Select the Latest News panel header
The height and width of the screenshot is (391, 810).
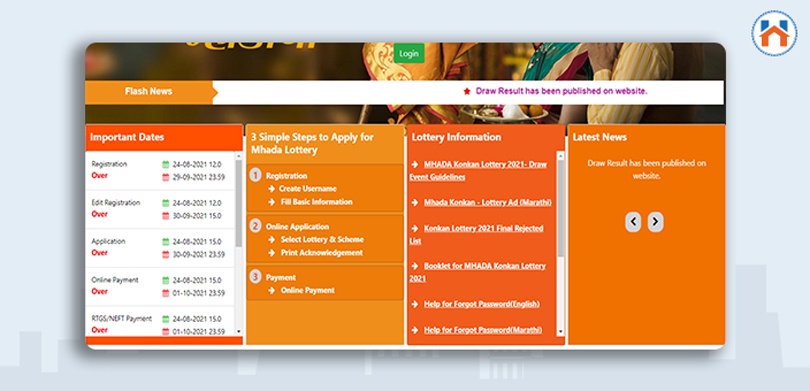click(599, 137)
